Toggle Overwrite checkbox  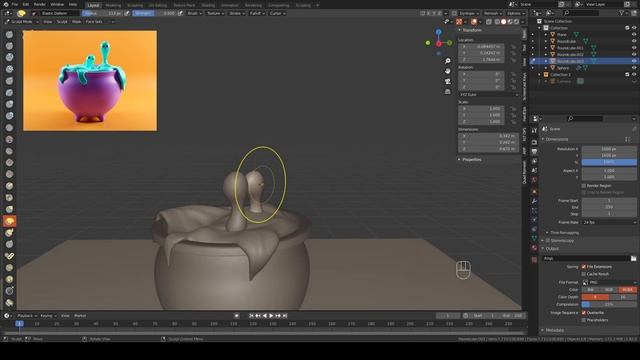point(584,313)
